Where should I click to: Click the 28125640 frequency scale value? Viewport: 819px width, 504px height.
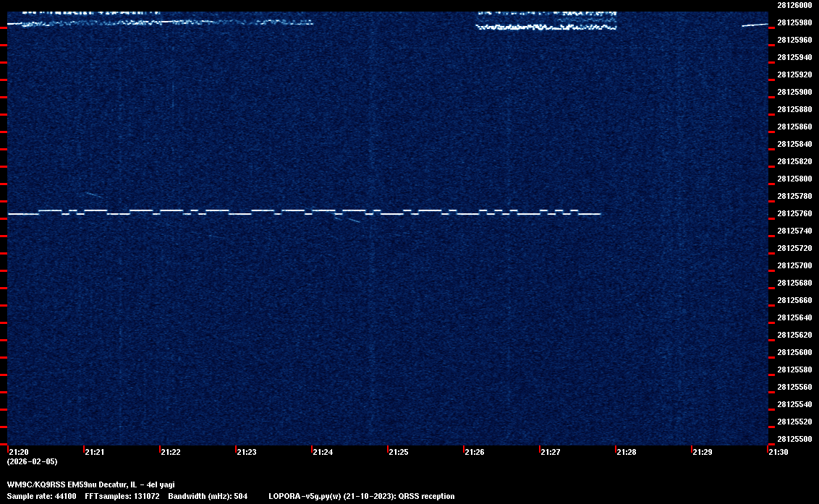pos(794,317)
